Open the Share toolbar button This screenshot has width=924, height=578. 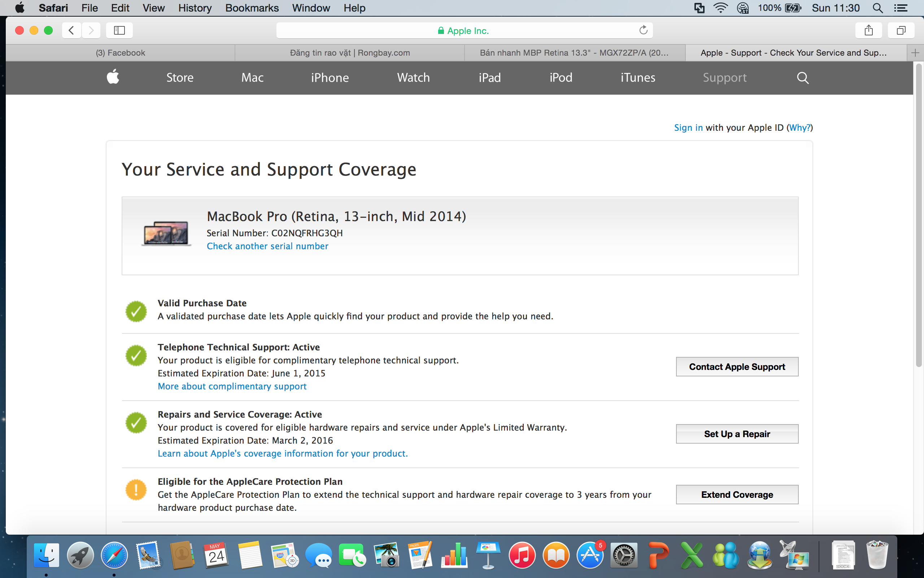coord(869,30)
